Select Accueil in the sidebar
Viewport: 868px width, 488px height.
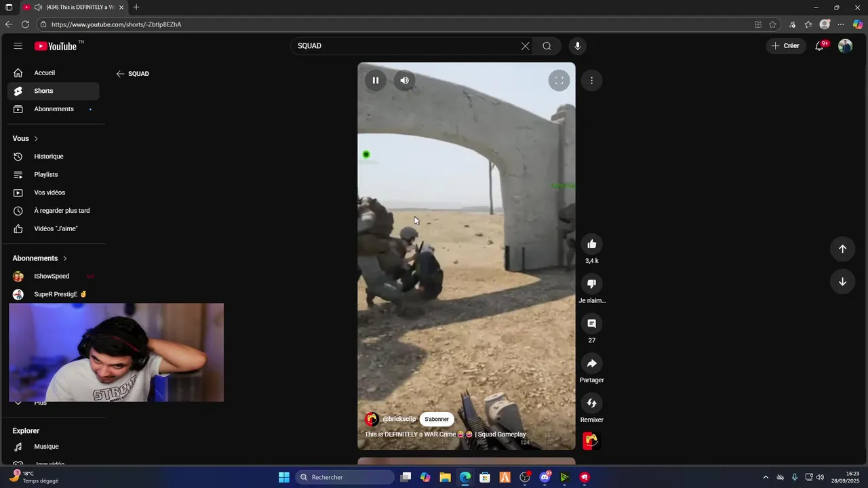[x=53, y=73]
